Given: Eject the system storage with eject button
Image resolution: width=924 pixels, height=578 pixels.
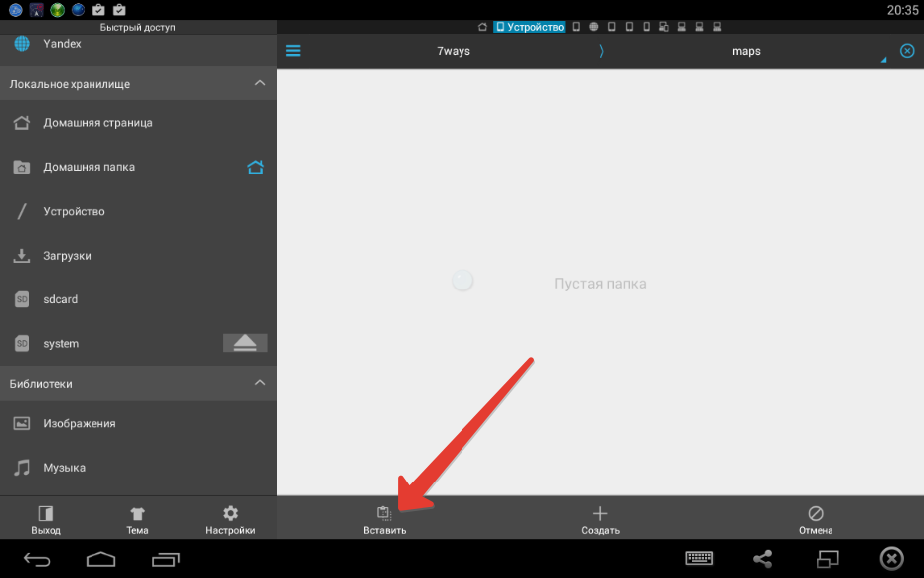Looking at the screenshot, I should click(x=245, y=343).
